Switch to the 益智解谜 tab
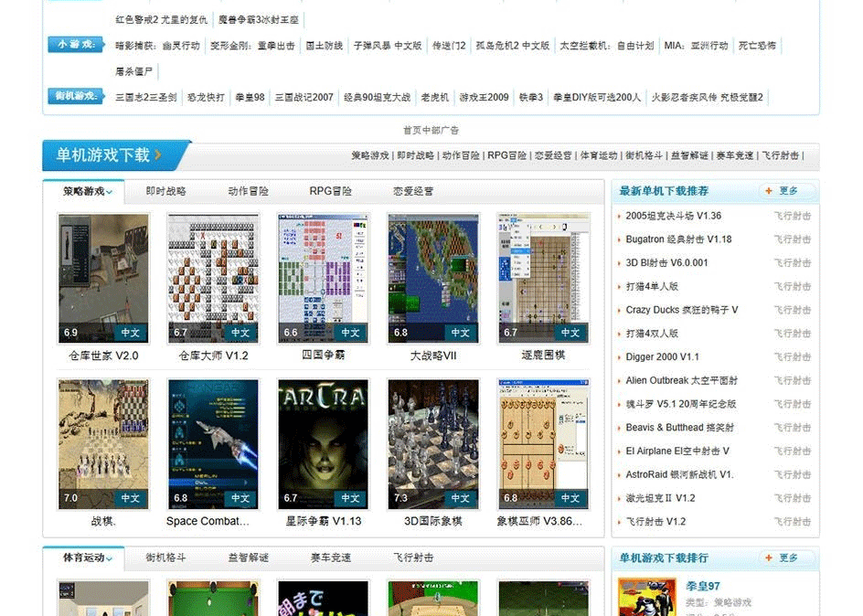Screen dimensions: 863x616 pyautogui.click(x=249, y=558)
